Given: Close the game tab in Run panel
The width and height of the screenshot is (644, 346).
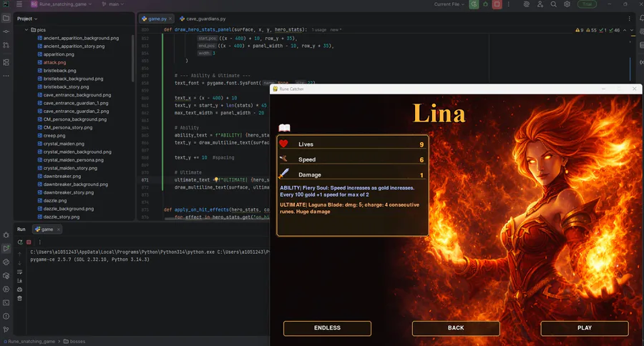Looking at the screenshot, I should (x=59, y=229).
